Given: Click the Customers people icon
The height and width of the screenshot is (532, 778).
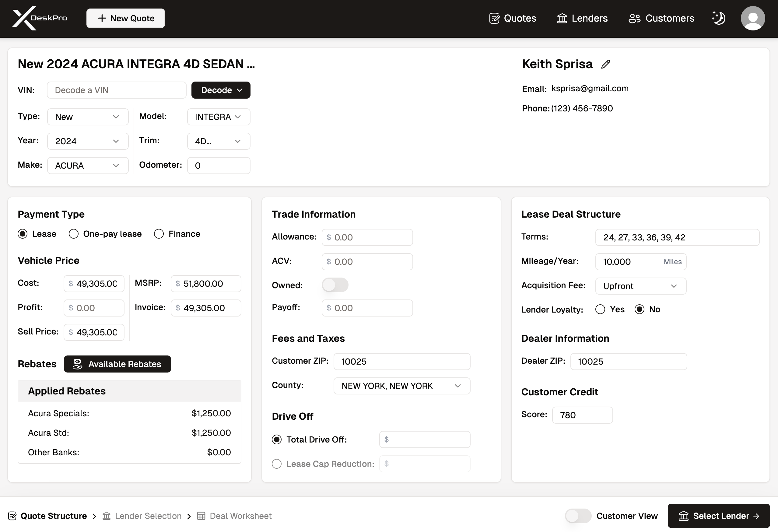Looking at the screenshot, I should (634, 19).
